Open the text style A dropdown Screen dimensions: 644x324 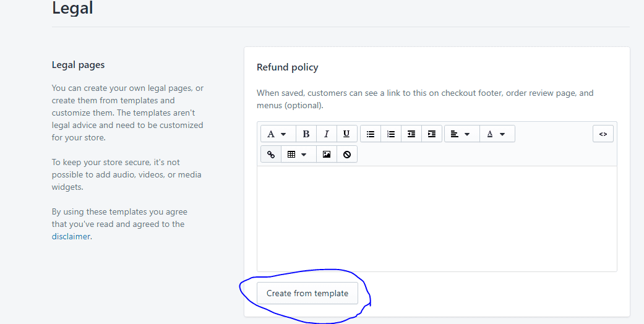click(278, 134)
